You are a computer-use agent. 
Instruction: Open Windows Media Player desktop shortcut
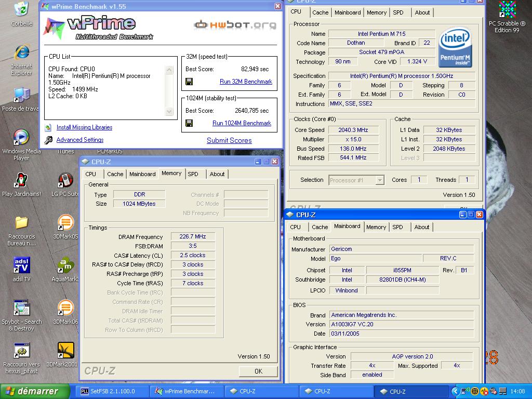pyautogui.click(x=21, y=144)
